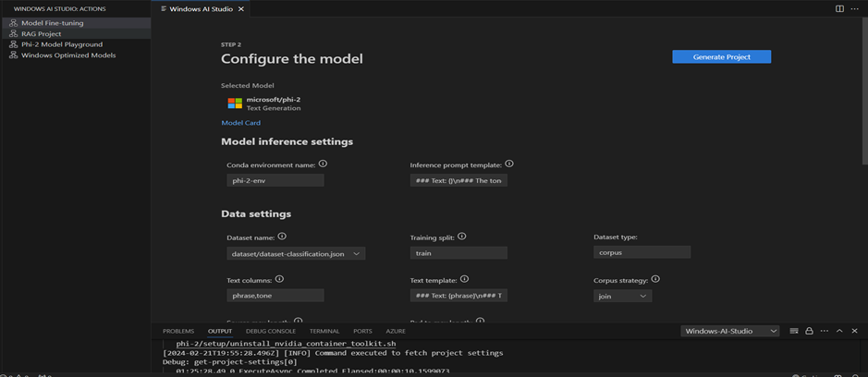Select RAG Project in the actions list
This screenshot has height=377, width=868.
click(x=42, y=33)
